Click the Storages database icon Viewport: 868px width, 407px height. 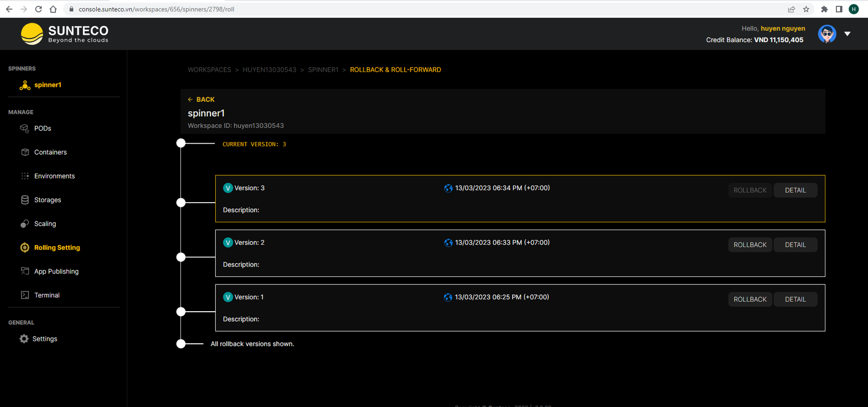coord(25,200)
